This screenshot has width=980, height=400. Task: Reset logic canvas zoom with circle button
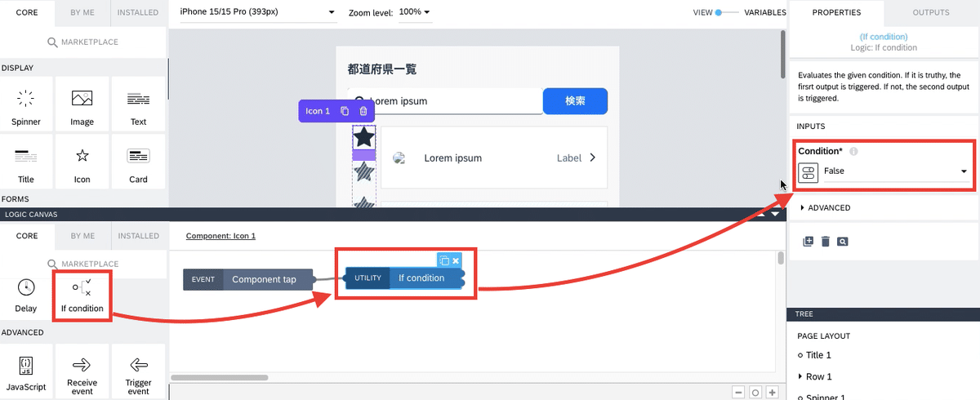[755, 393]
